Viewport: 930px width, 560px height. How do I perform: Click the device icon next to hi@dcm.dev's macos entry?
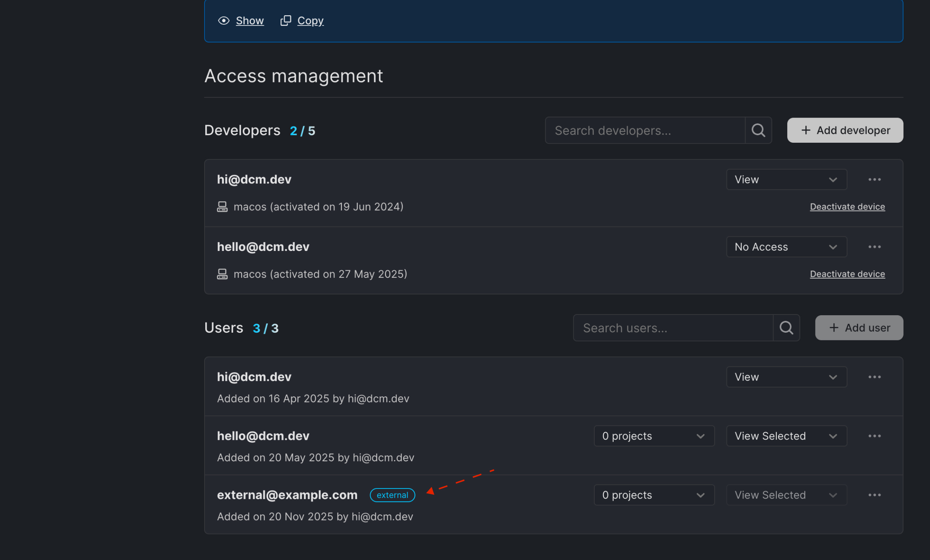[x=222, y=206]
